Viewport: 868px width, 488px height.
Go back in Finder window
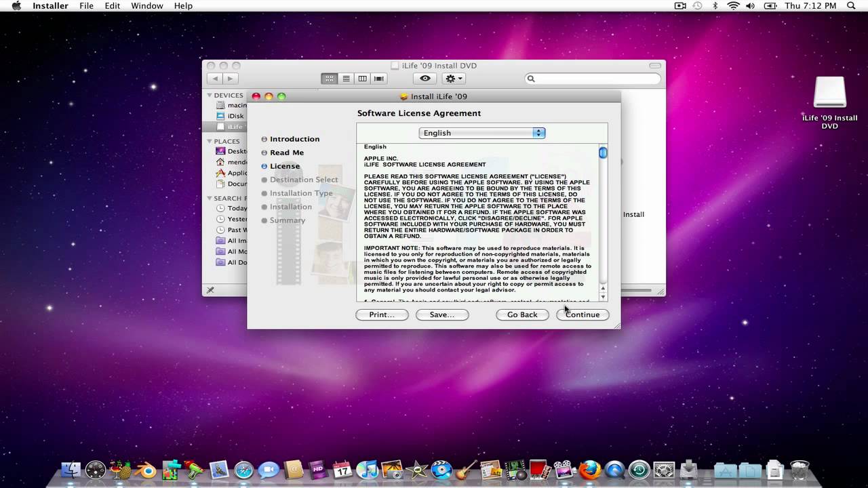(216, 79)
